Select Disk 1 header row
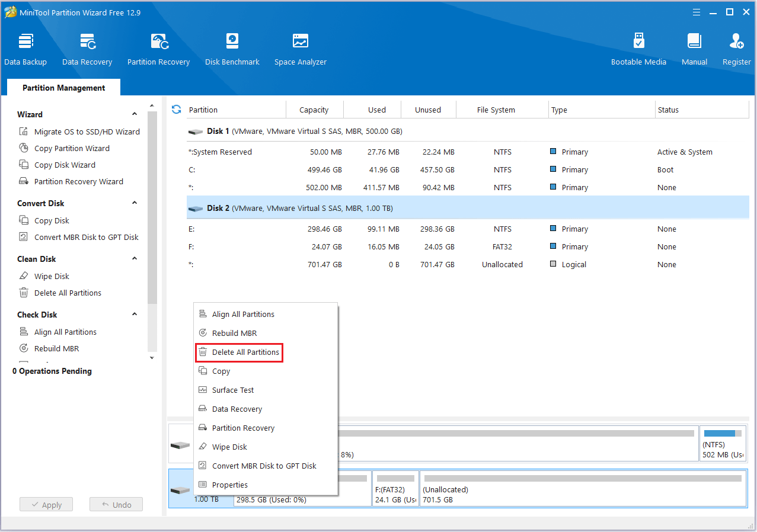This screenshot has height=532, width=757. point(467,131)
